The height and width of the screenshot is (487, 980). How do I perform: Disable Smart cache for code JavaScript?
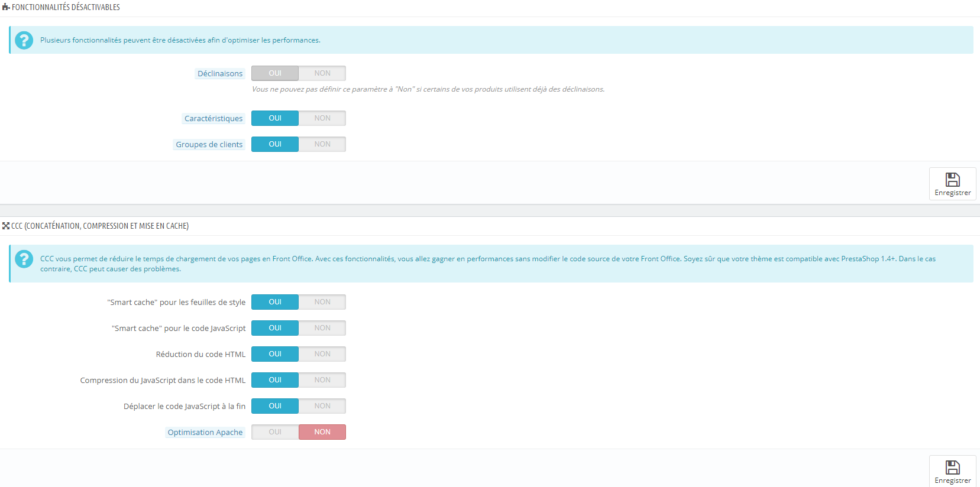point(322,328)
